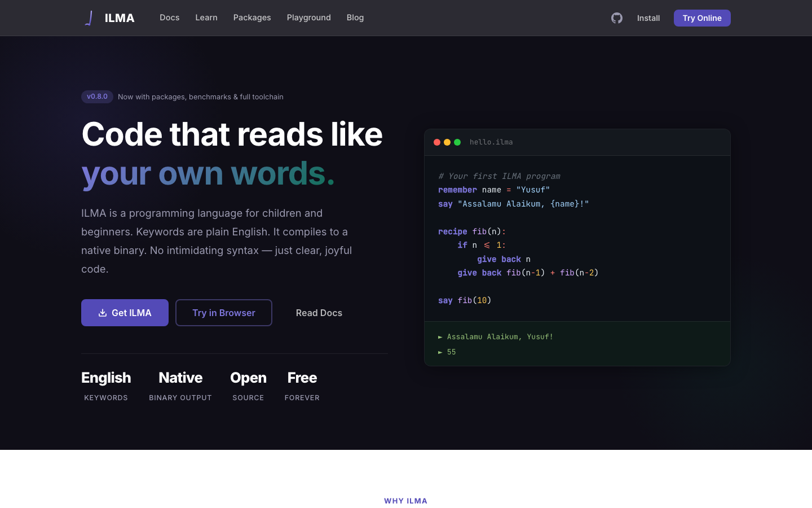The width and height of the screenshot is (812, 508).
Task: Click the hello.ilma file name
Action: [x=491, y=142]
